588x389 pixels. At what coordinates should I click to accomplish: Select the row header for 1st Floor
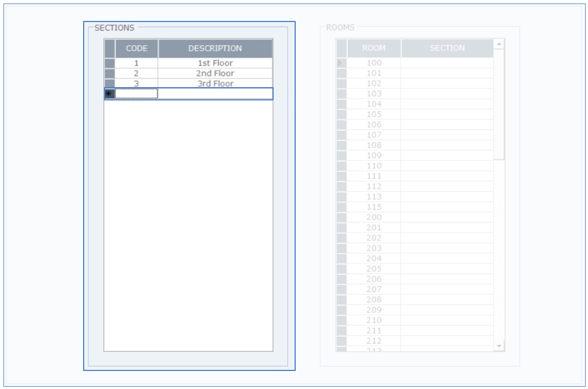(109, 63)
